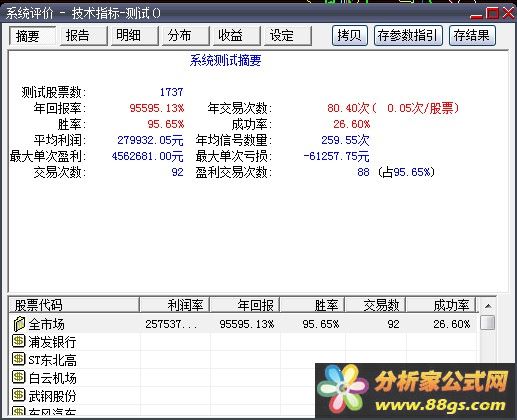Open the 设定 settings tab
The height and width of the screenshot is (420, 517).
coord(288,36)
